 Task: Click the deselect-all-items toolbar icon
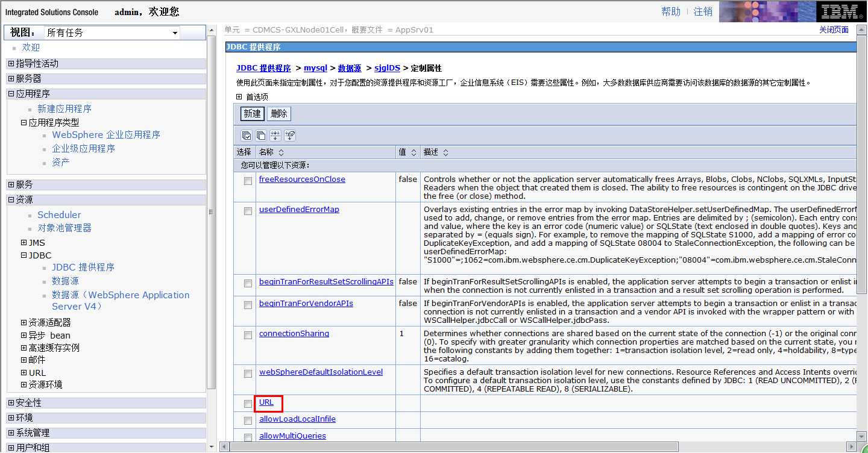(x=261, y=136)
